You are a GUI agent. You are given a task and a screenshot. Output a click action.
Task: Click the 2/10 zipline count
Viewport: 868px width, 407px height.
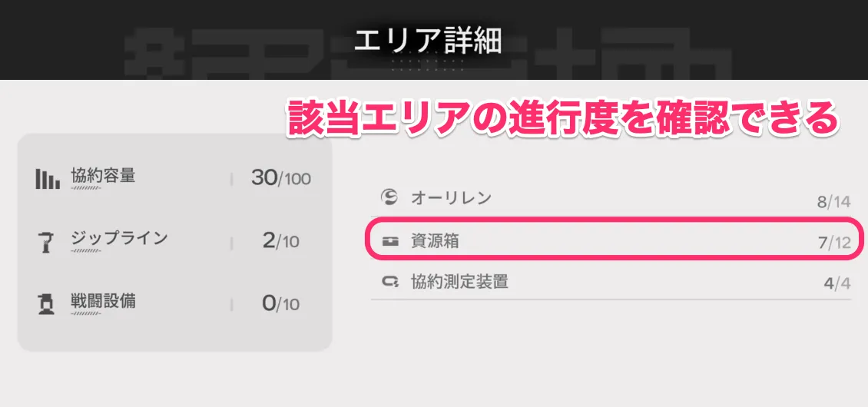[280, 241]
